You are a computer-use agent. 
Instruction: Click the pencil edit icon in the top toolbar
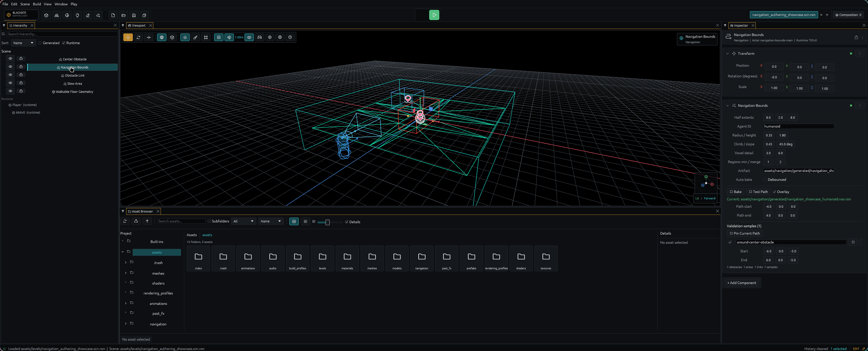click(88, 15)
